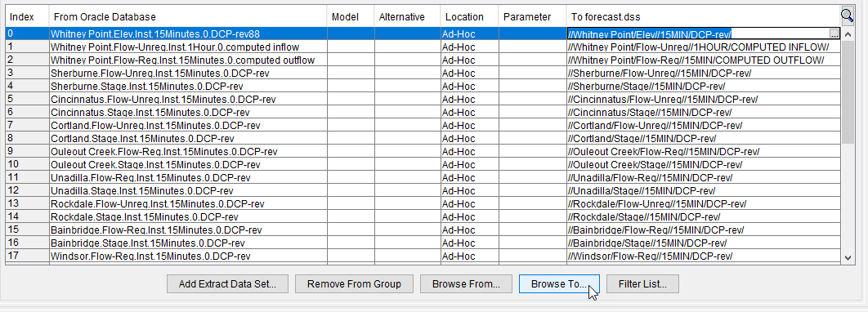Open the ellipsis browse button in row 0

pyautogui.click(x=834, y=33)
